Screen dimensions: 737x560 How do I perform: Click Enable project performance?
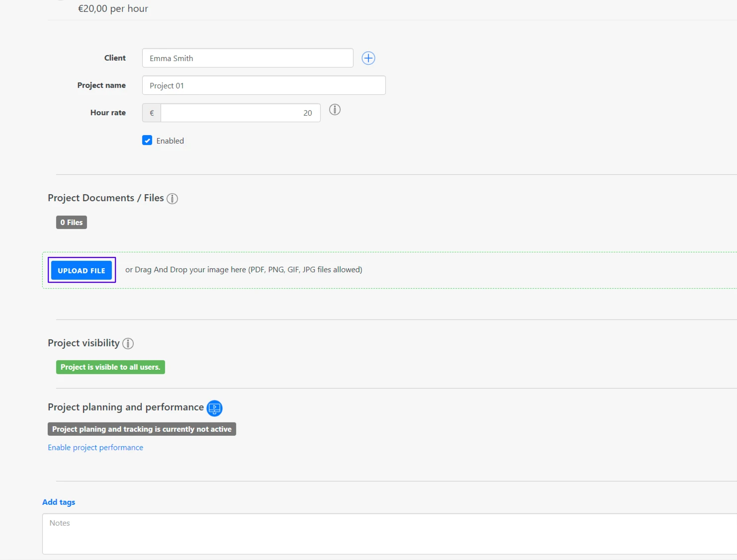click(95, 447)
